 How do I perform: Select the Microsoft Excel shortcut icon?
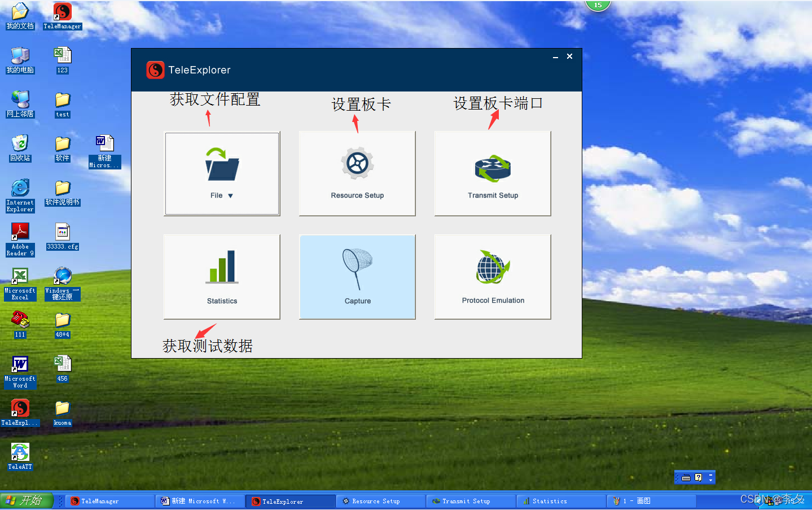[20, 284]
